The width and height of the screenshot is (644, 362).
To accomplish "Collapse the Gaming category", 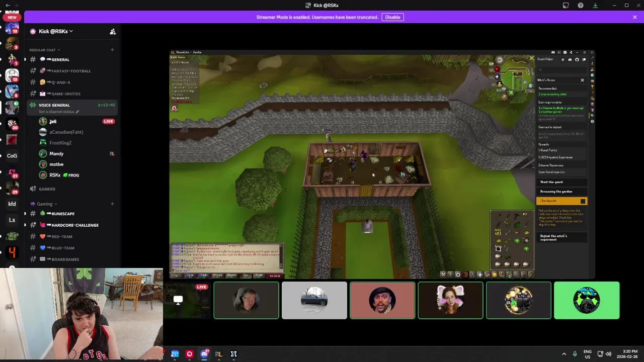I will click(43, 204).
